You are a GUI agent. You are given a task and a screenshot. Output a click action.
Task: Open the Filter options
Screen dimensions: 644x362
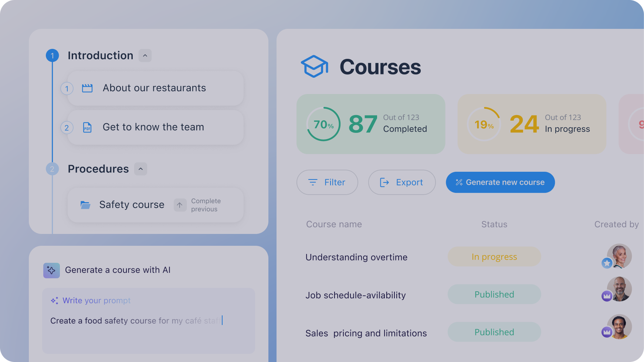327,182
